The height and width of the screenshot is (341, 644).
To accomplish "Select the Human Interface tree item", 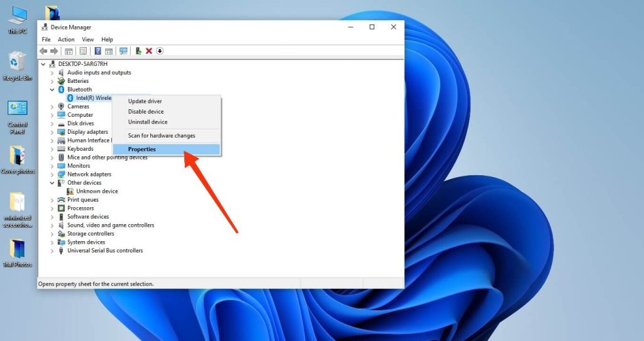I will pyautogui.click(x=89, y=140).
